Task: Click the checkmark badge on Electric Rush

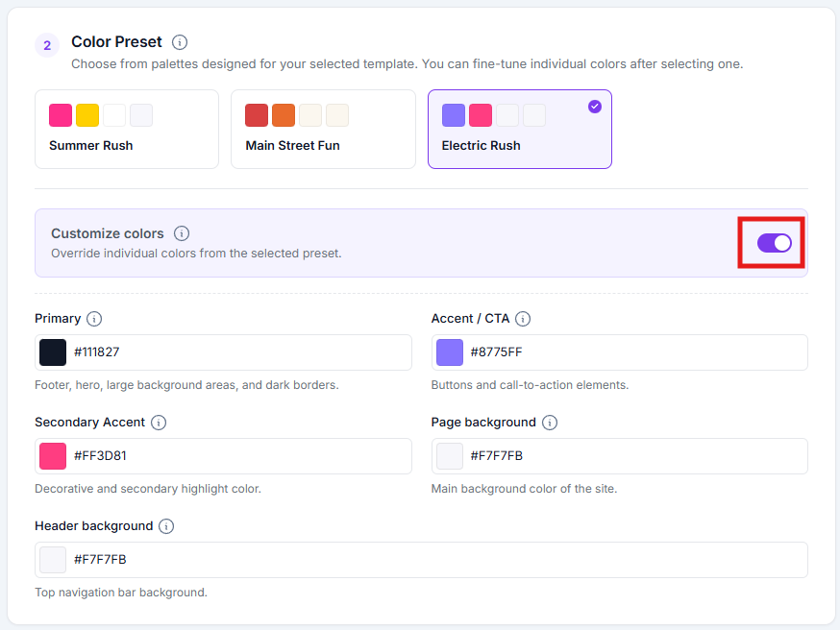Action: 595,107
